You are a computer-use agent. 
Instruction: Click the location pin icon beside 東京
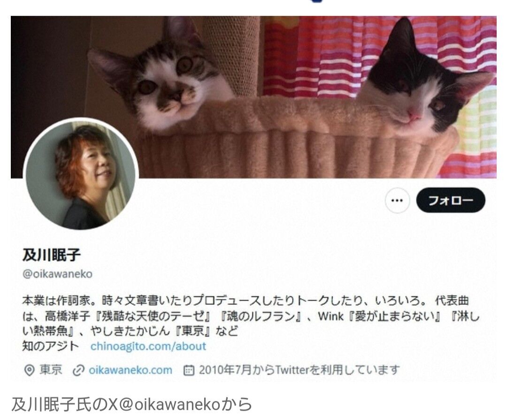pyautogui.click(x=30, y=370)
